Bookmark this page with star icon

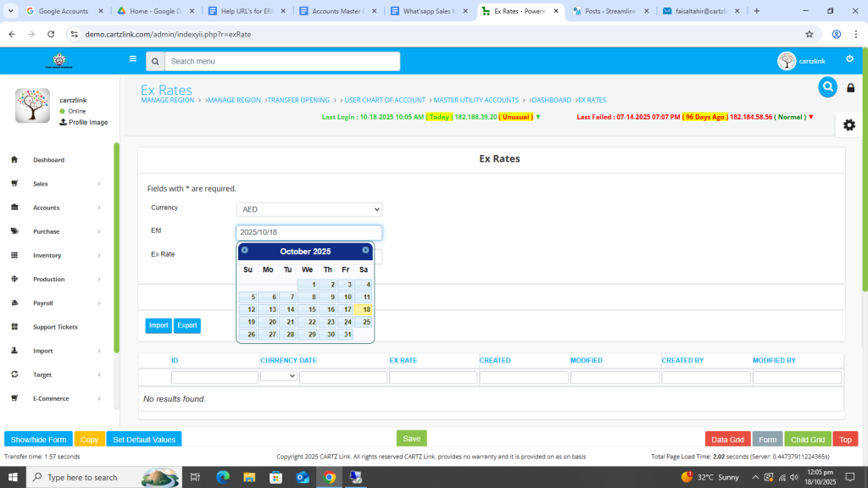point(810,34)
